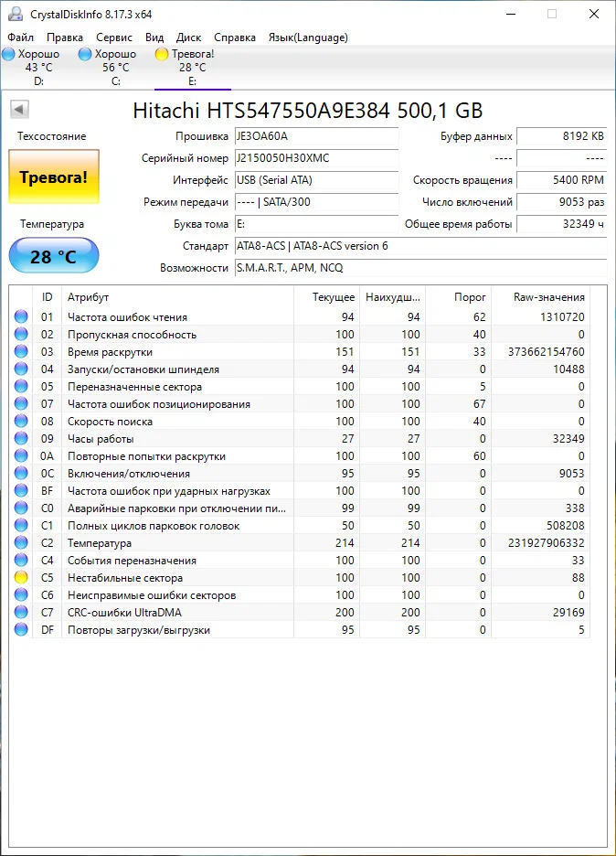The width and height of the screenshot is (616, 856).
Task: Click status circle for 04 start/stop count row
Action: 21,369
